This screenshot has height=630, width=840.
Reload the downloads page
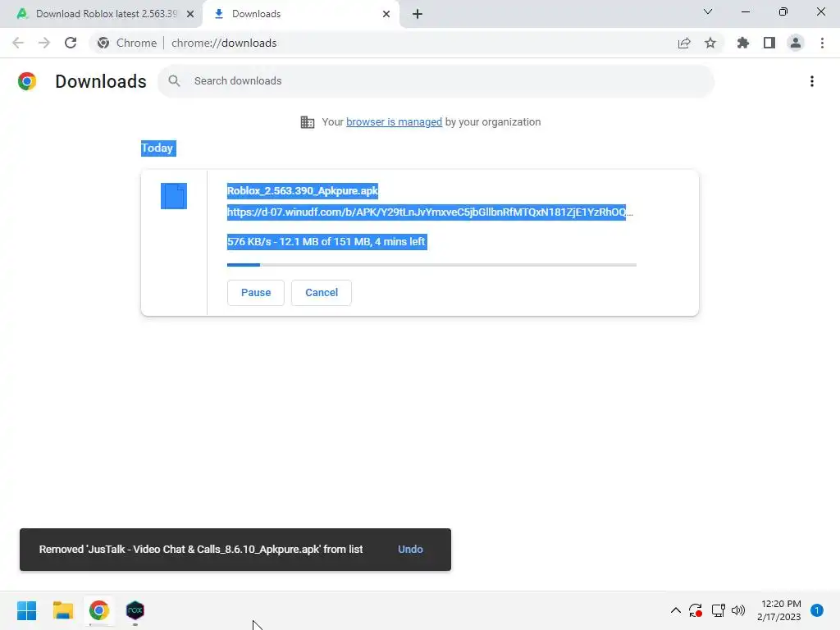71,43
